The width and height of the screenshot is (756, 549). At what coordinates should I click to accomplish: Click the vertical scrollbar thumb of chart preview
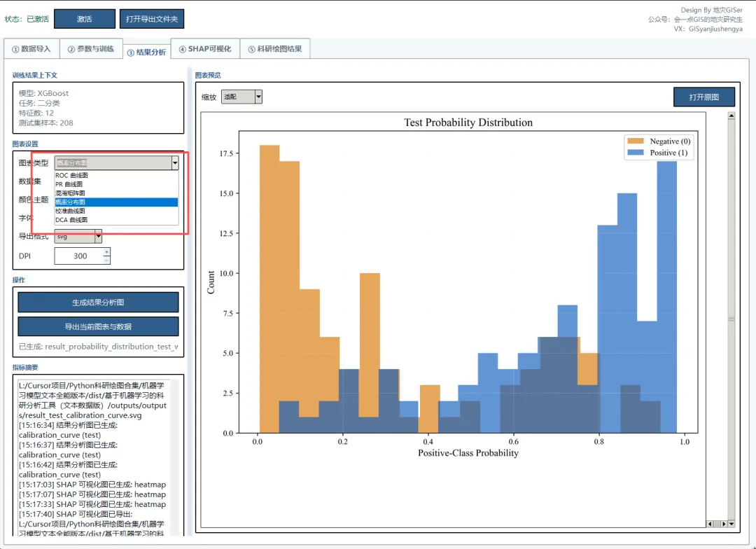731,319
